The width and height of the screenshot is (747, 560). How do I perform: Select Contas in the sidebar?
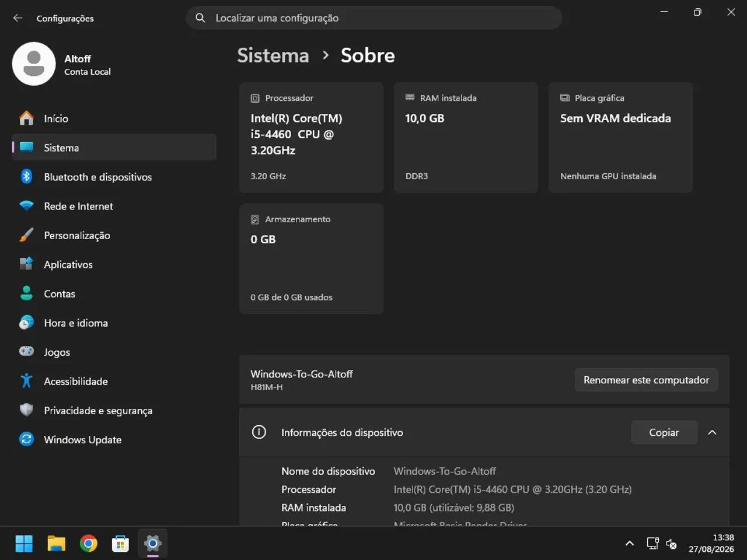pyautogui.click(x=114, y=293)
